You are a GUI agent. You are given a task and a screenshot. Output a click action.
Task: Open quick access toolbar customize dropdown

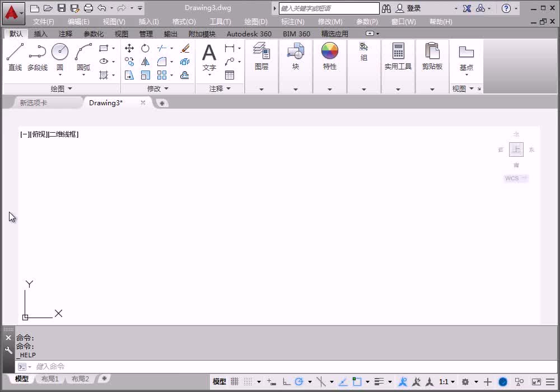tap(140, 8)
